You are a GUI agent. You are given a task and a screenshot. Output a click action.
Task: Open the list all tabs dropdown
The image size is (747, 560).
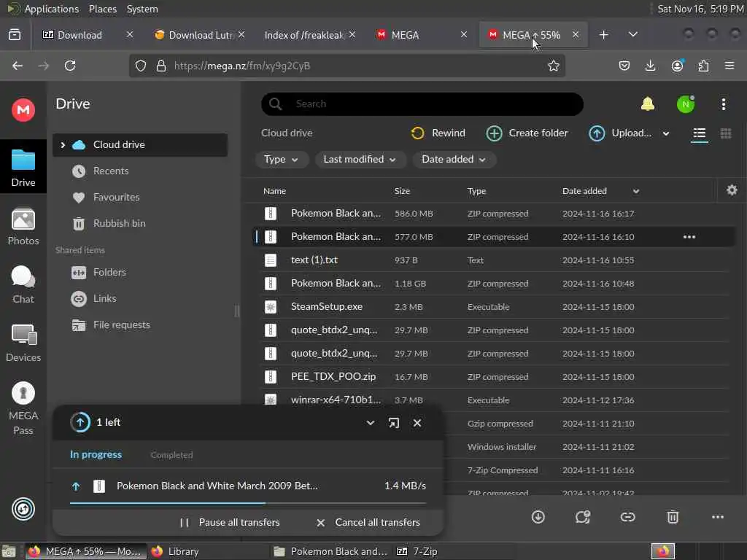point(632,35)
